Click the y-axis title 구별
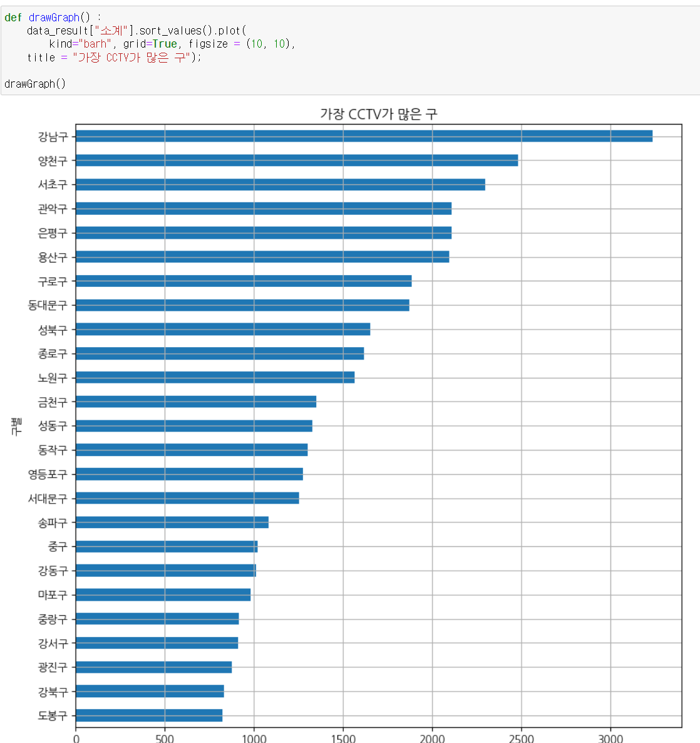The height and width of the screenshot is (743, 700). click(16, 427)
